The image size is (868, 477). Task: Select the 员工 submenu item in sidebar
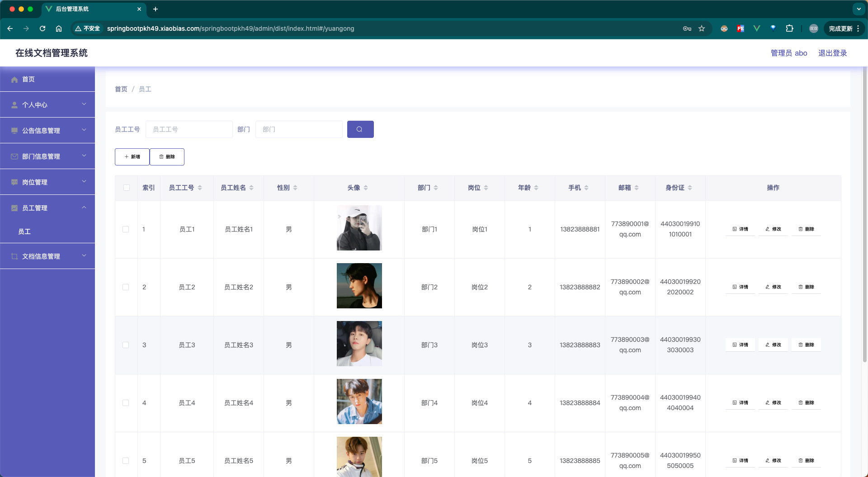(x=47, y=231)
